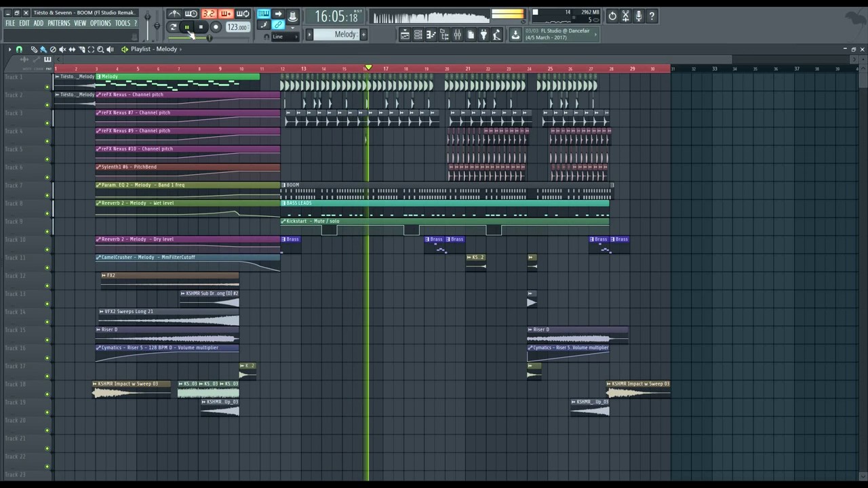
Task: Click the 123.000 tempo field
Action: 237,27
